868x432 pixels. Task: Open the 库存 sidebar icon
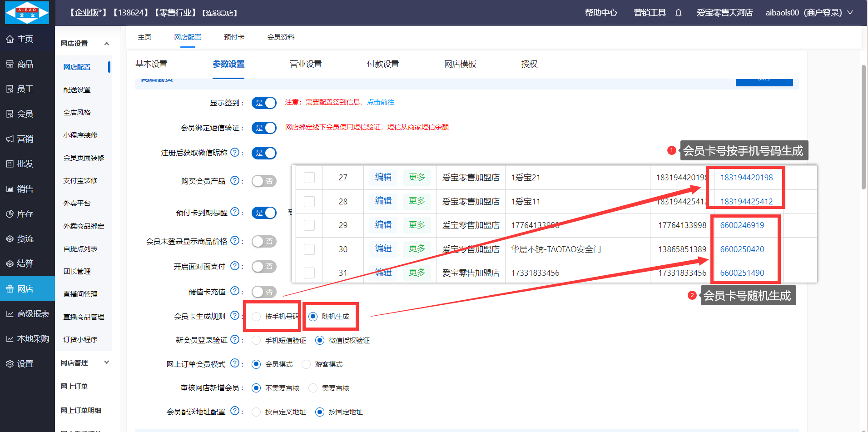click(x=10, y=214)
